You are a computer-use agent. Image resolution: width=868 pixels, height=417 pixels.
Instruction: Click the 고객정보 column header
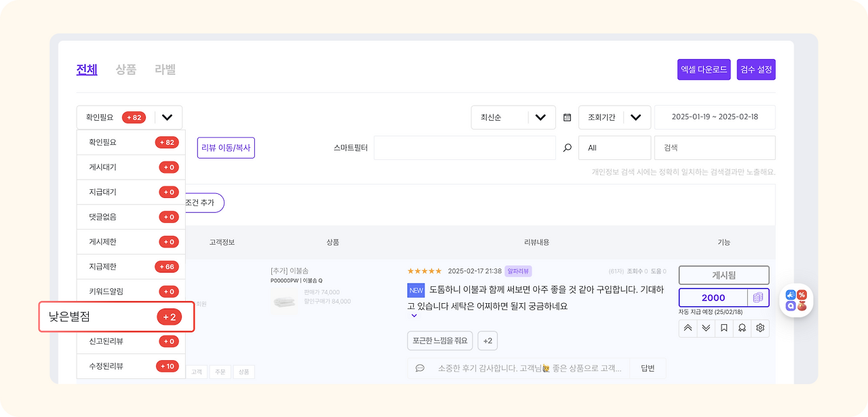[x=222, y=242]
